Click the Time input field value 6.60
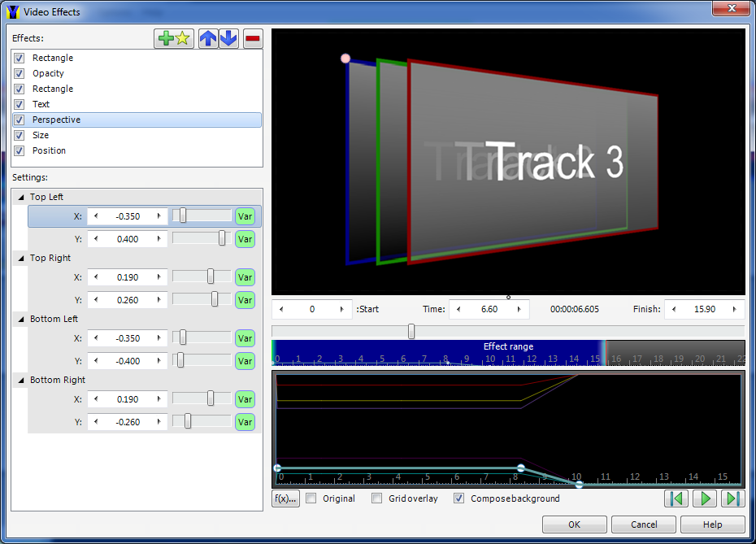Image resolution: width=756 pixels, height=544 pixels. (x=489, y=309)
